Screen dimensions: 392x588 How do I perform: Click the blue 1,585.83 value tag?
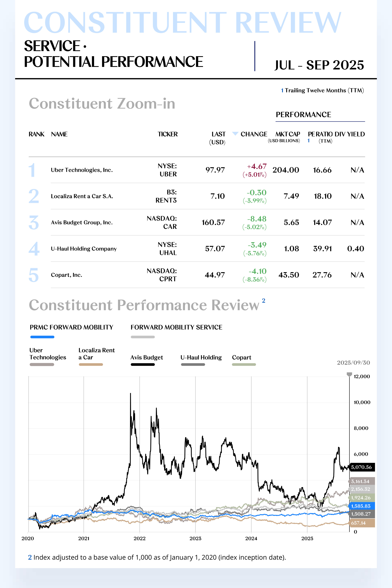click(361, 506)
